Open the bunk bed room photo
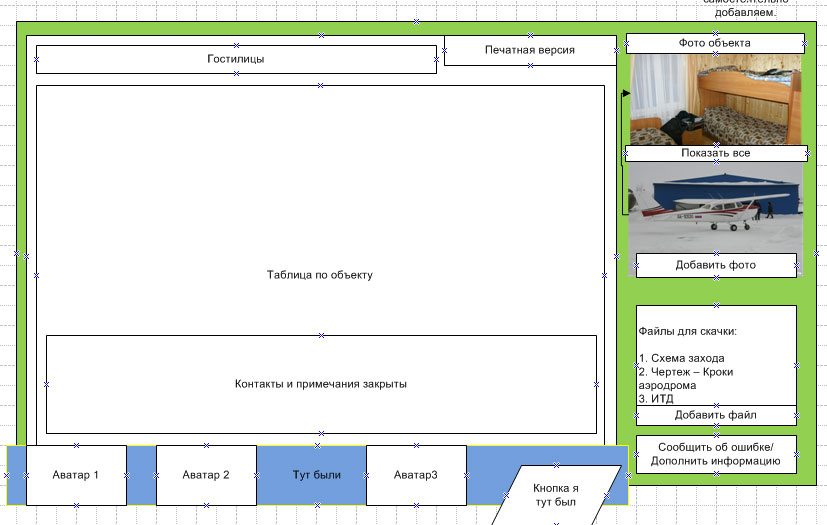Viewport: 827px width, 525px height. (715, 99)
